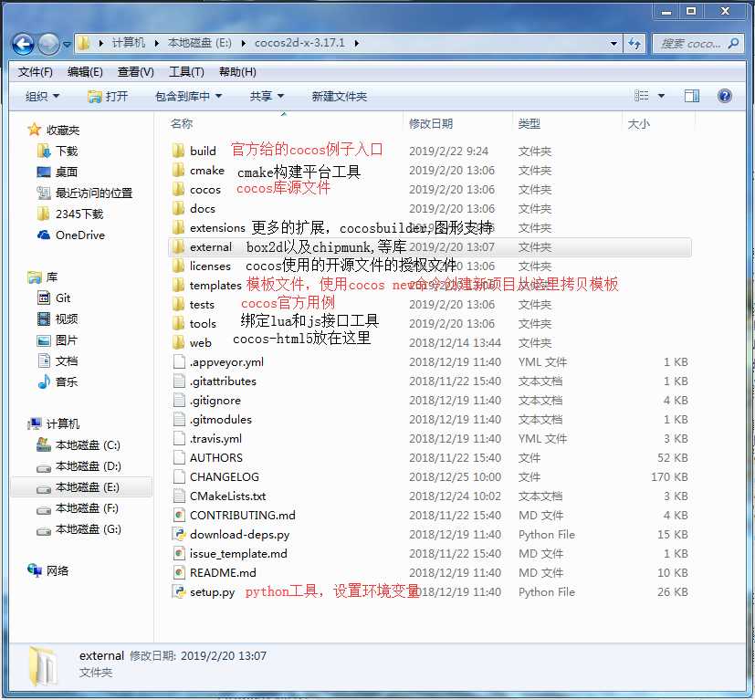Image resolution: width=755 pixels, height=700 pixels.
Task: Toggle the preview pane icon
Action: coord(692,96)
